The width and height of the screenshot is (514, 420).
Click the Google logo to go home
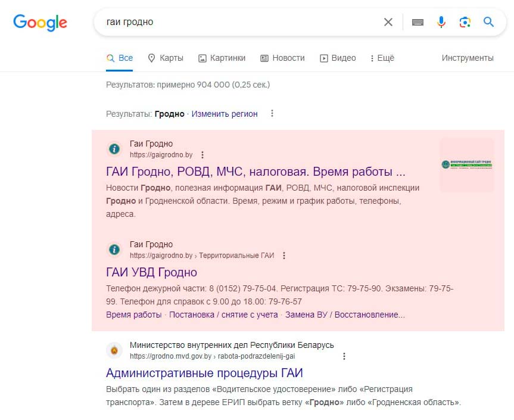39,23
